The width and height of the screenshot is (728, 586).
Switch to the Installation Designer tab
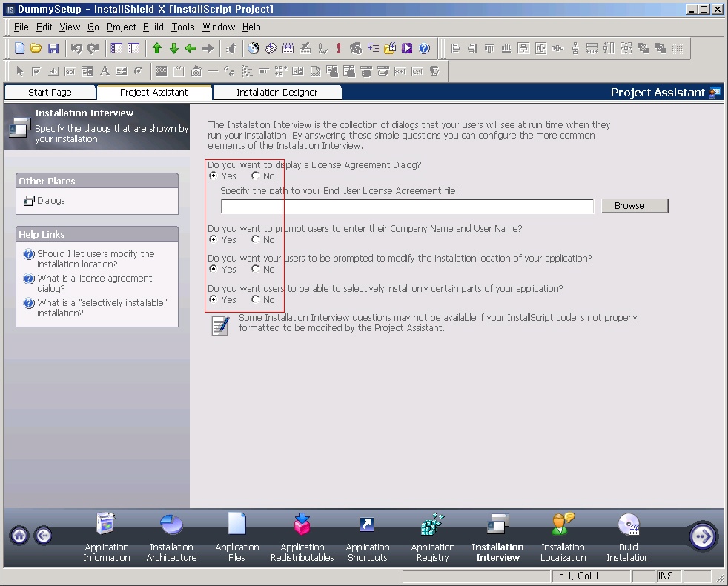[277, 93]
